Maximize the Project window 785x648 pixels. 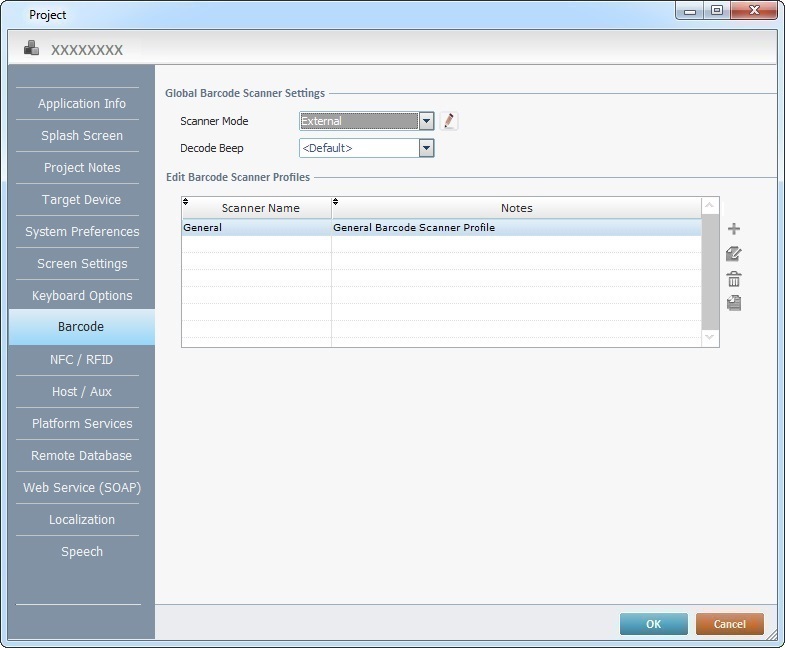[x=717, y=10]
